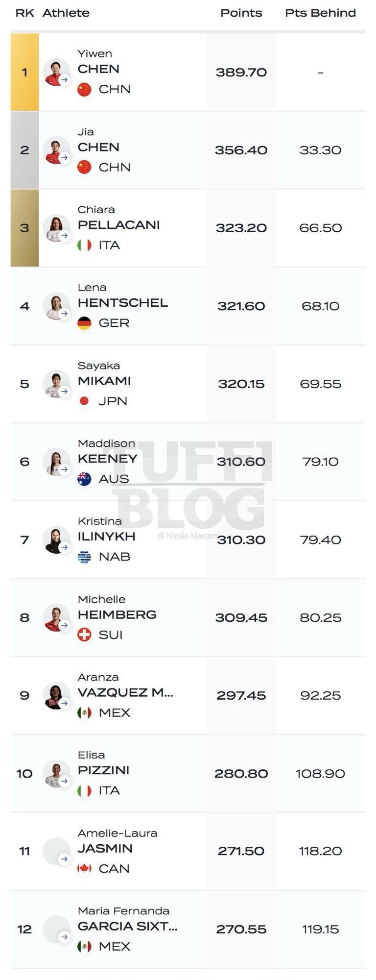Open Maddison Keeney's profile arrow icon
The width and height of the screenshot is (376, 980).
65,469
